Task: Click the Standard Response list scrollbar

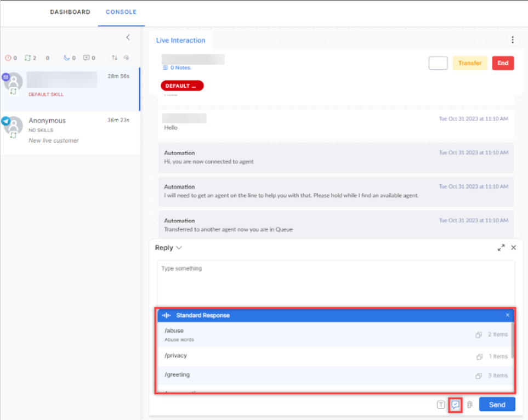Action: [x=512, y=343]
